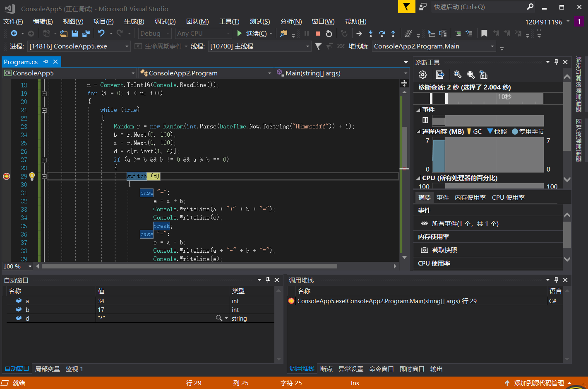Click 截取快照 to take snapshot

coord(444,250)
